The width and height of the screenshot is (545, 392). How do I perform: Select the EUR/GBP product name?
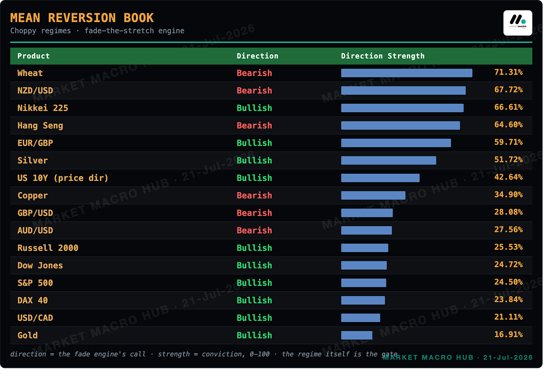point(35,143)
